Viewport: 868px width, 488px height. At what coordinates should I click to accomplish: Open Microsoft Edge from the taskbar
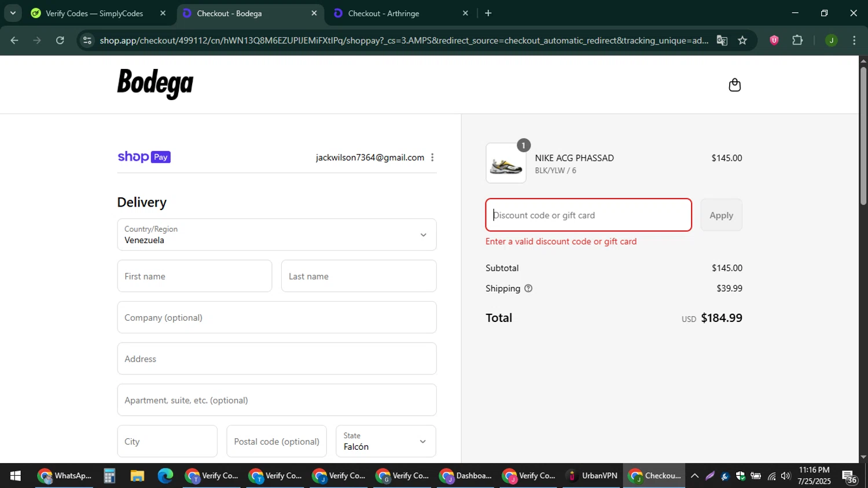point(165,476)
